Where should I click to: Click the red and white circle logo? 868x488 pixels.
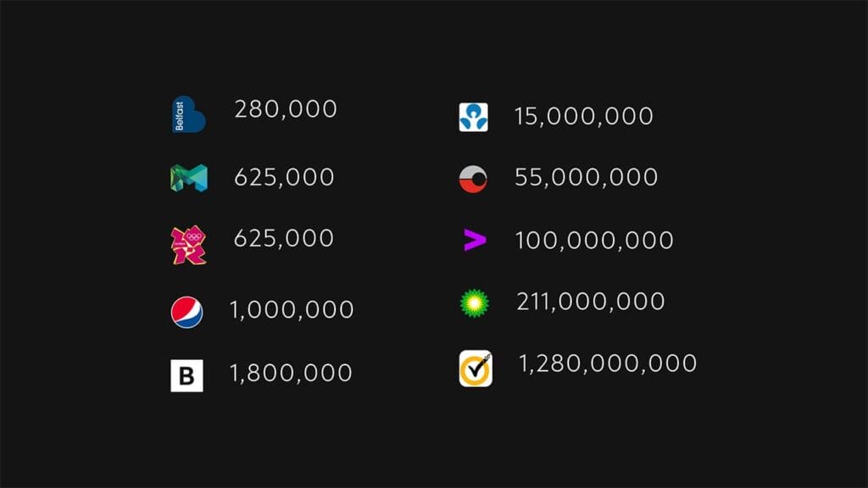(473, 179)
